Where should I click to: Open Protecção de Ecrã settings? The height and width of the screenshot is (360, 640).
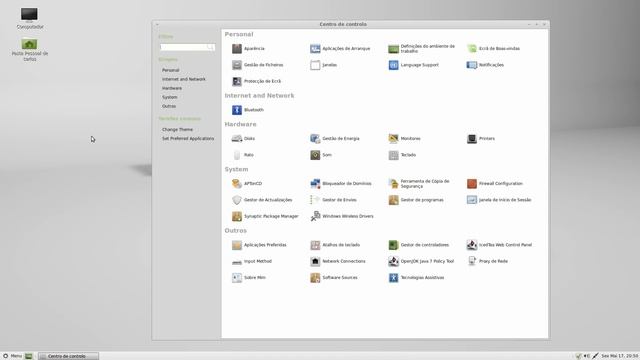coord(256,81)
